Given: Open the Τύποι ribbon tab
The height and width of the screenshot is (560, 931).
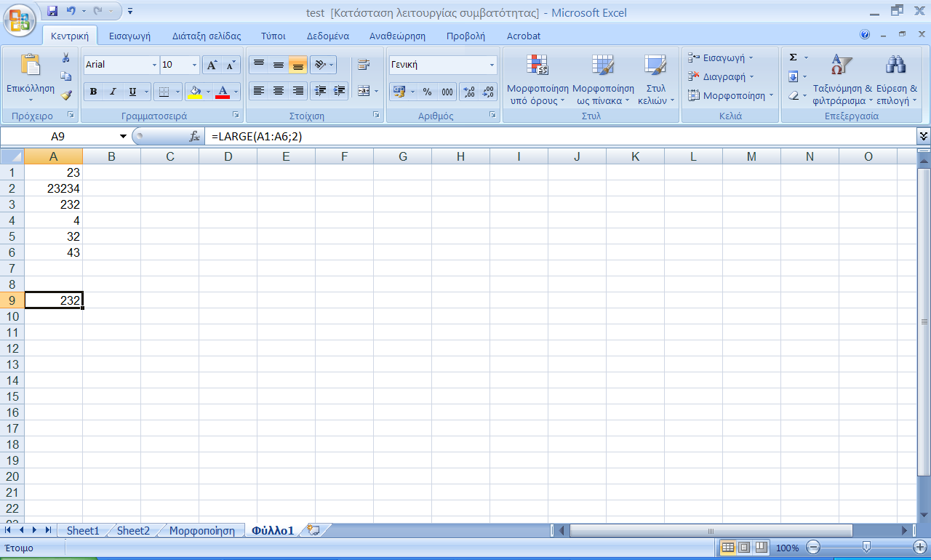Looking at the screenshot, I should tap(273, 36).
